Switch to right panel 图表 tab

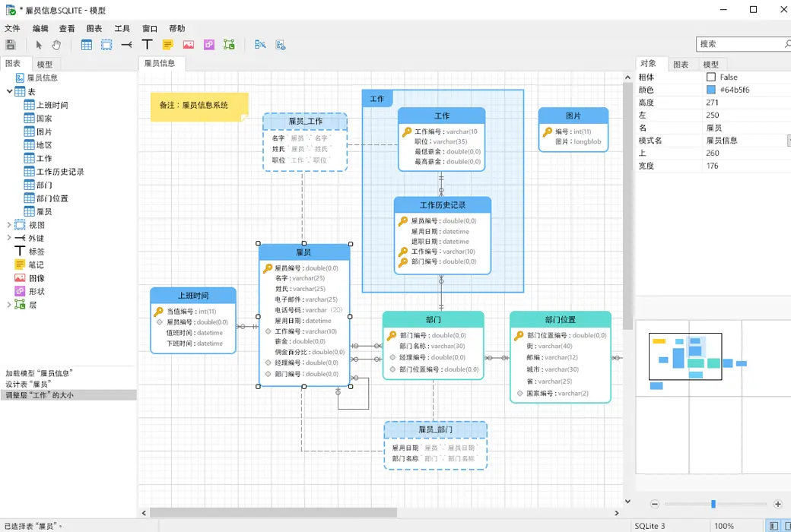(x=681, y=64)
